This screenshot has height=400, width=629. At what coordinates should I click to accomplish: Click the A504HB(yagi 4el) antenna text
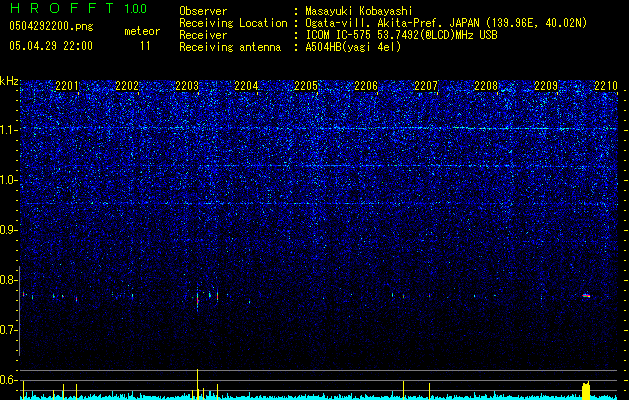tap(353, 47)
